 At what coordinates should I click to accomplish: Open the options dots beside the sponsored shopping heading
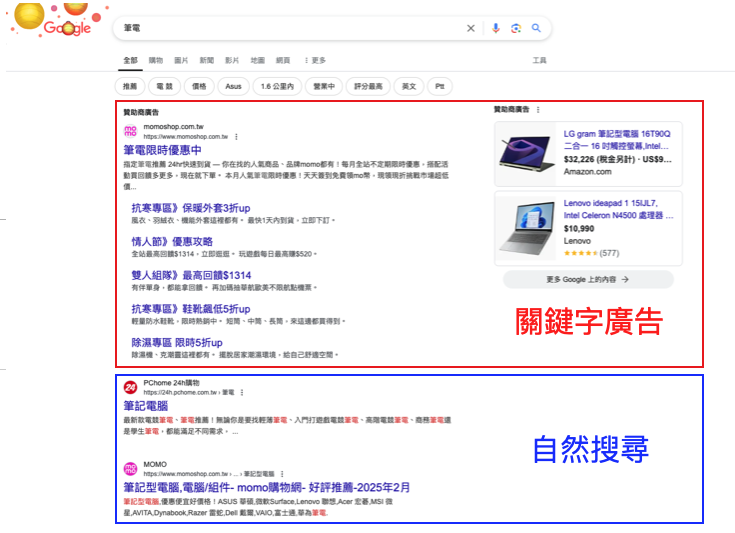538,110
